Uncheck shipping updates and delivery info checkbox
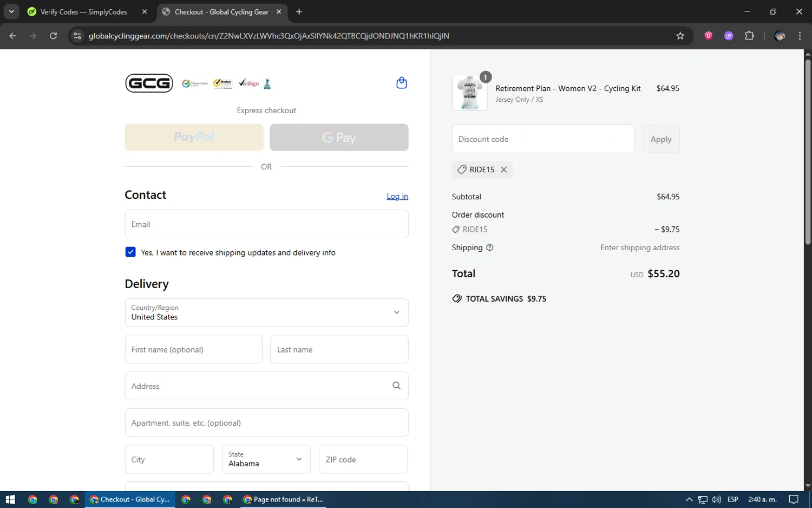The image size is (812, 508). pos(130,252)
